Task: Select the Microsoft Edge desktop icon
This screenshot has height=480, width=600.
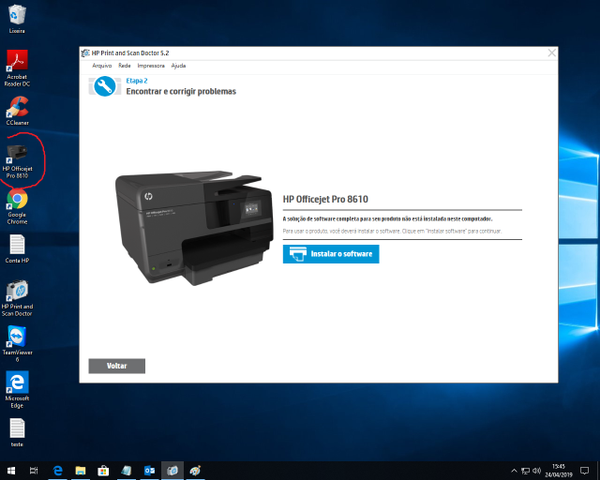Action: pos(17,390)
